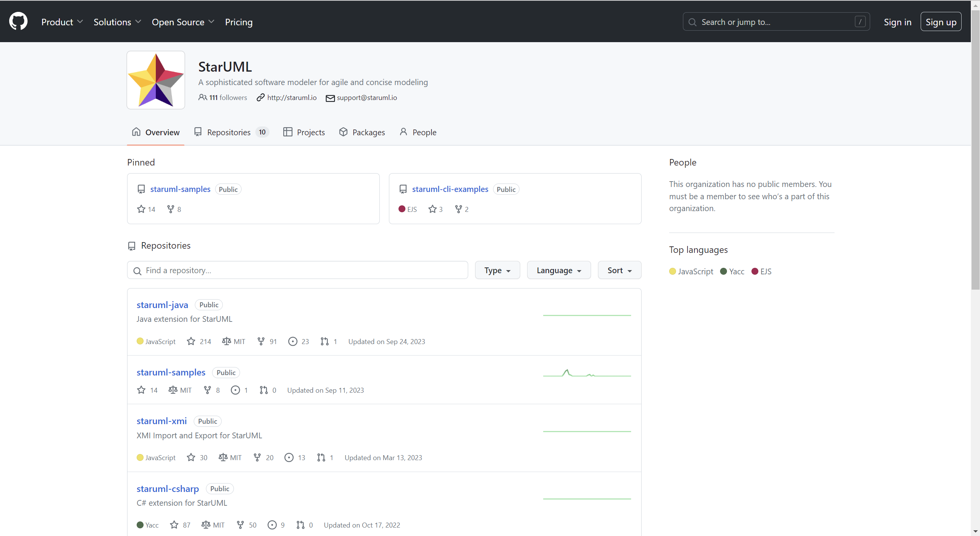The width and height of the screenshot is (980, 536).
Task: Click the slash shortcut key icon in search
Action: pos(860,22)
